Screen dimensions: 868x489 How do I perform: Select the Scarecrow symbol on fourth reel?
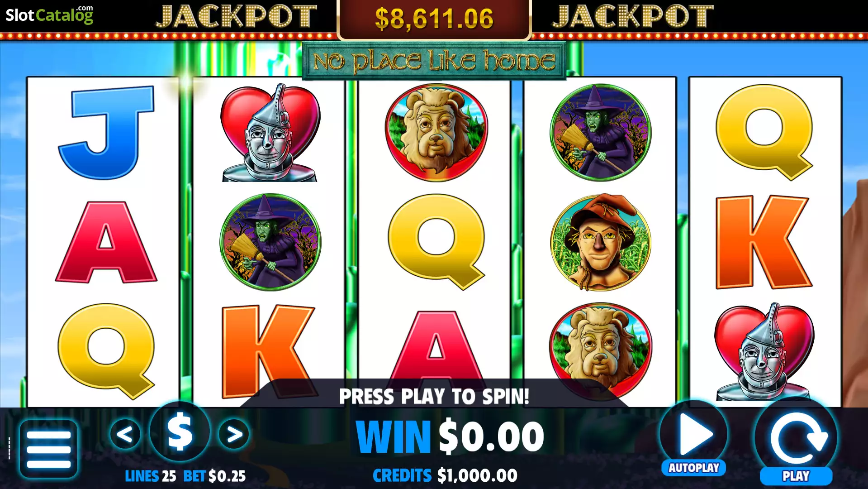601,242
